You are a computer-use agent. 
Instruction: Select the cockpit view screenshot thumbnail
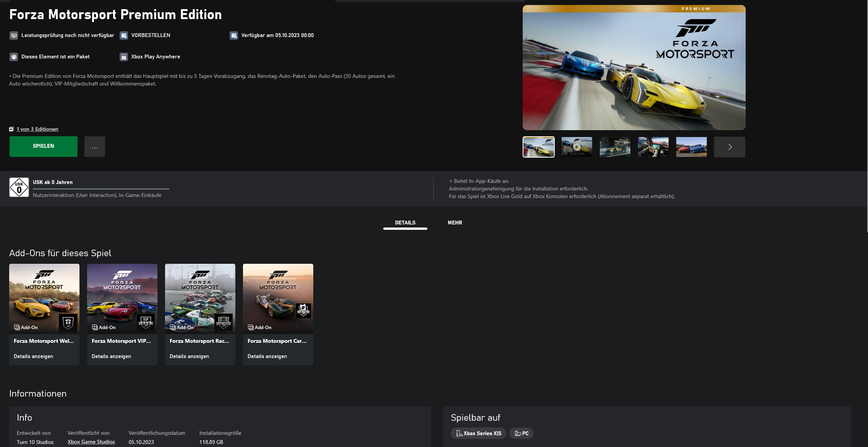click(653, 147)
